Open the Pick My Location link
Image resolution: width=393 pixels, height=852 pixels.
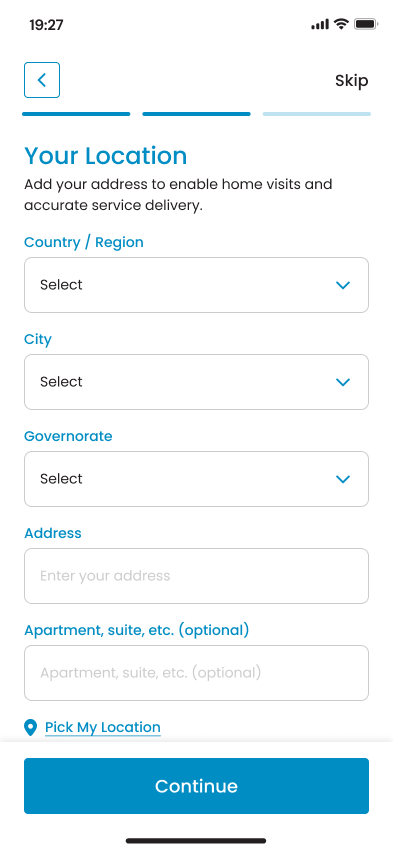click(x=103, y=727)
